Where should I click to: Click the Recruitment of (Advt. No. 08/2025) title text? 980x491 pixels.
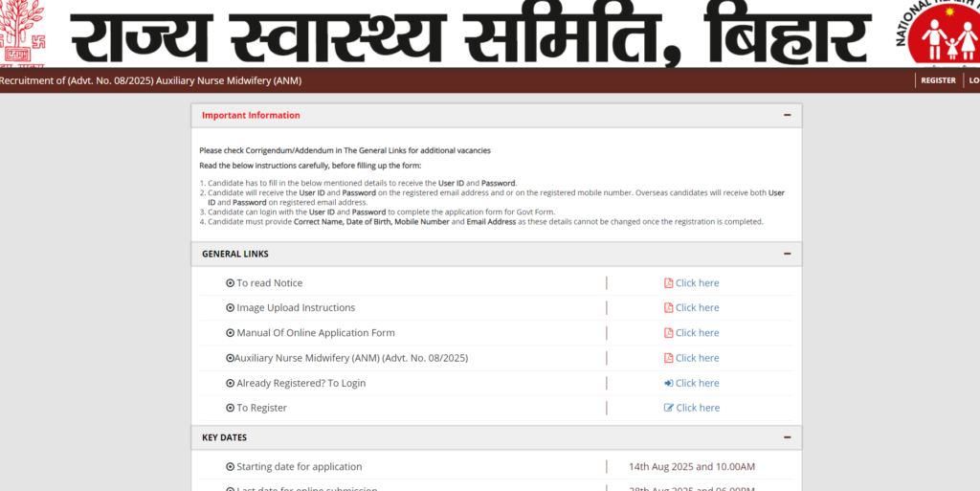[150, 80]
